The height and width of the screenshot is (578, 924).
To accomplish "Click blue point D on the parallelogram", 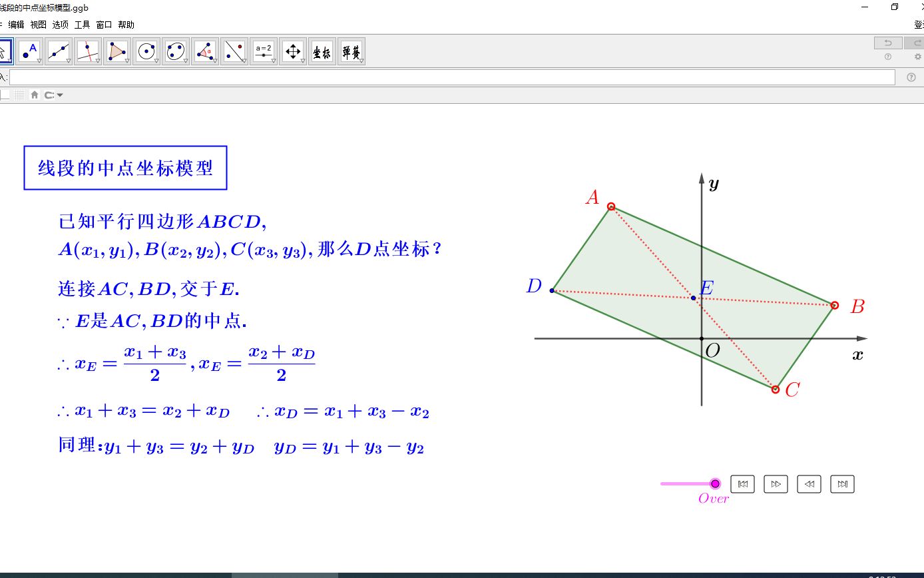I will point(552,290).
